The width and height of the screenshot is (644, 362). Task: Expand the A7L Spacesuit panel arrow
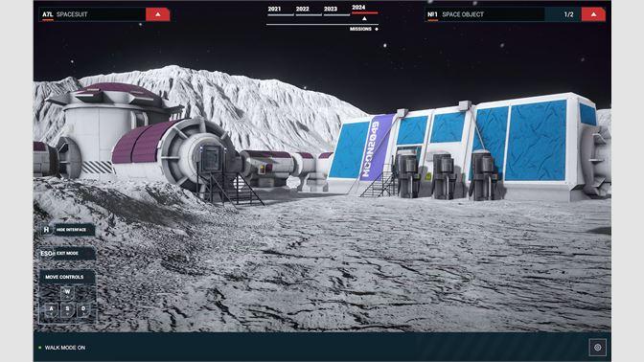[x=158, y=14]
